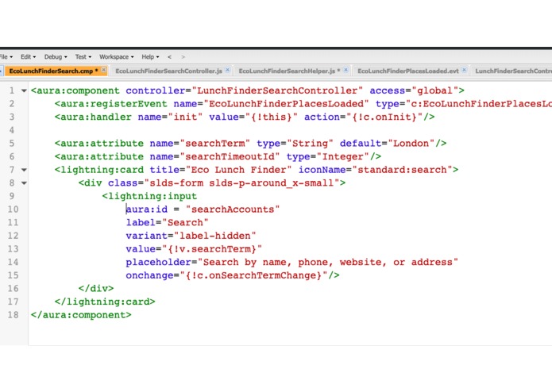552x392 pixels.
Task: Click the "{!c.onSearchTermChange}" onchange value
Action: [253, 275]
